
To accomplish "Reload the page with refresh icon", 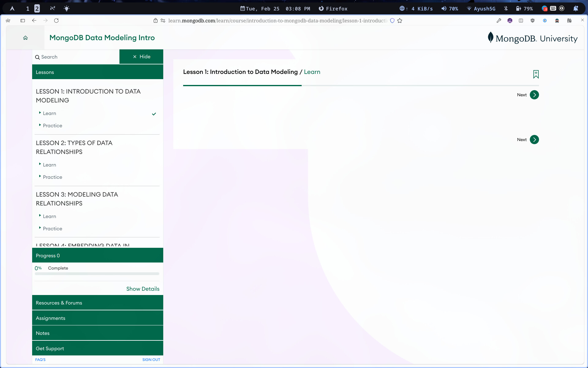I will 56,21.
